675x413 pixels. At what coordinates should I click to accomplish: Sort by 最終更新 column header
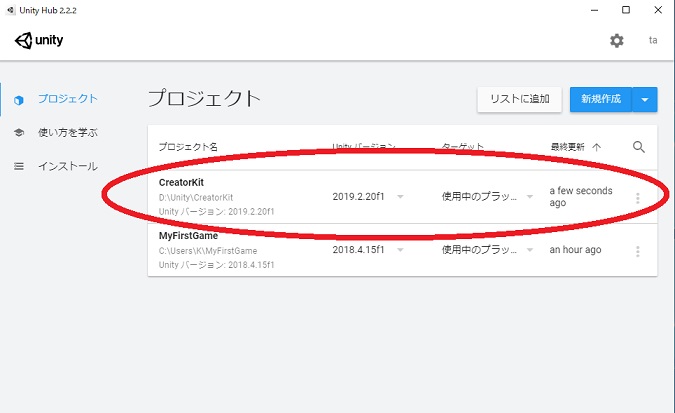coord(567,147)
